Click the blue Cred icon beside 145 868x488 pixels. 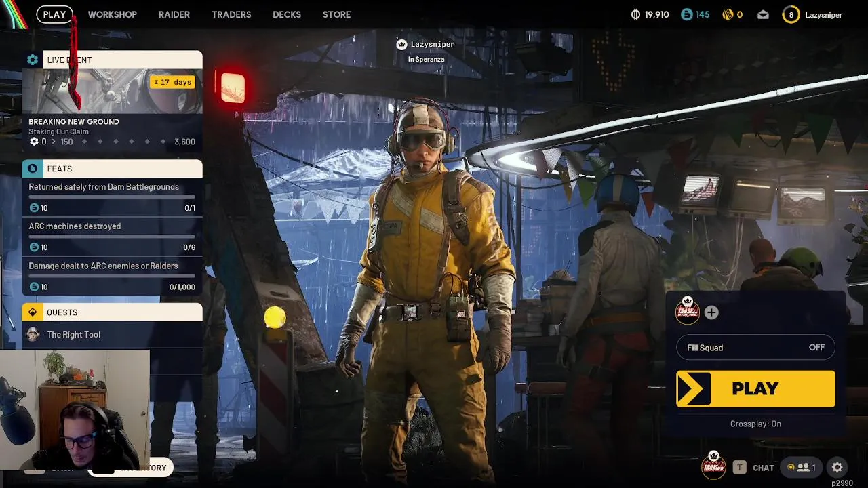687,14
